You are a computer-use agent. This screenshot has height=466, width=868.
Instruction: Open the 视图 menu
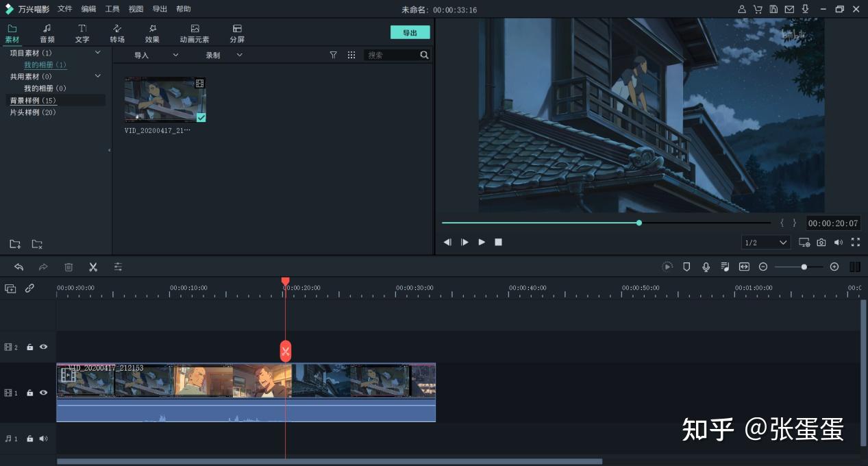tap(136, 9)
